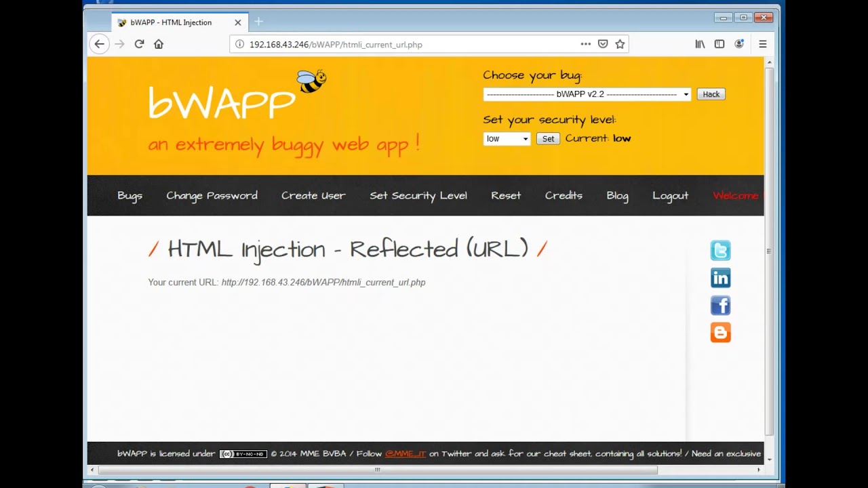Viewport: 868px width, 488px height.
Task: Show the browser sidebars icon
Action: [719, 44]
